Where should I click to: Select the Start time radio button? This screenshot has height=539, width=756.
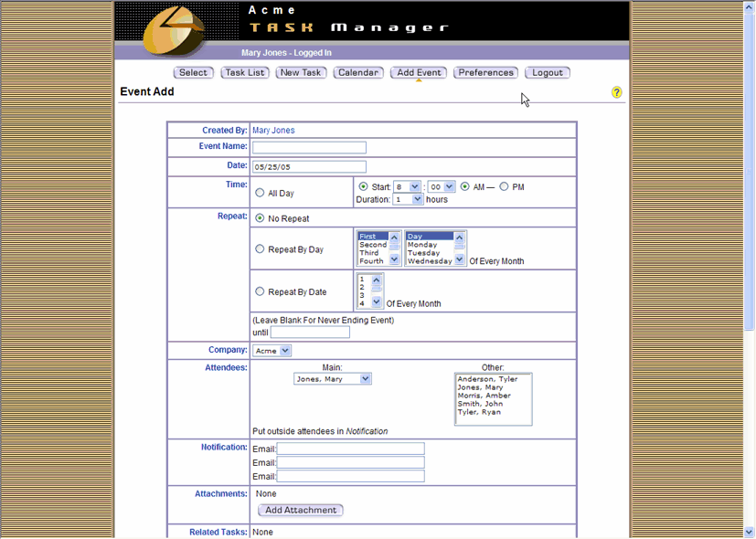click(363, 186)
